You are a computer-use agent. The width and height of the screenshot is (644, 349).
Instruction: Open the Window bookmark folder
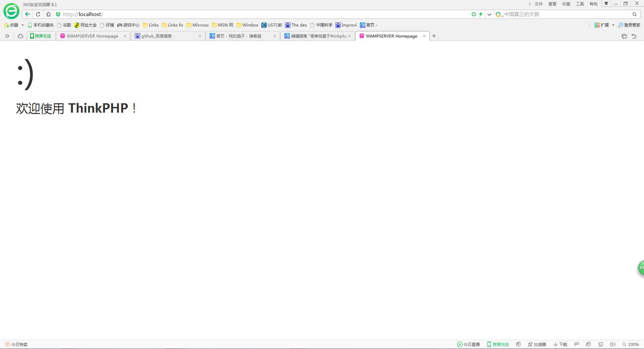tap(247, 25)
